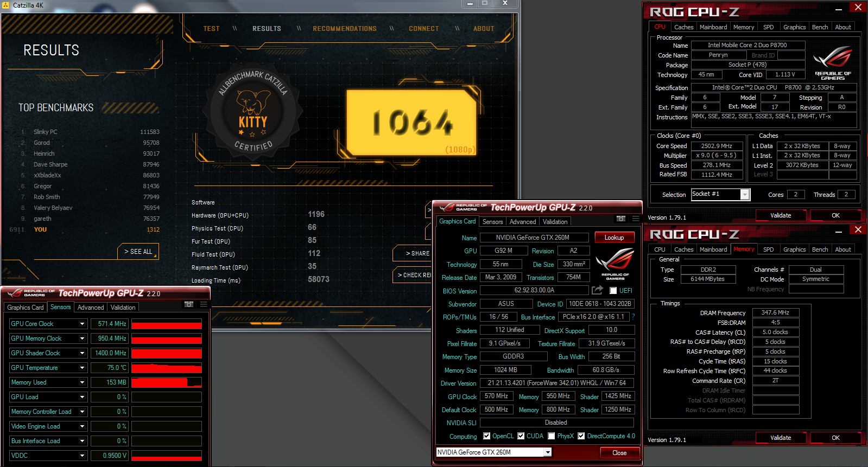Minimize the top ROG CPU-Z window

[839, 9]
